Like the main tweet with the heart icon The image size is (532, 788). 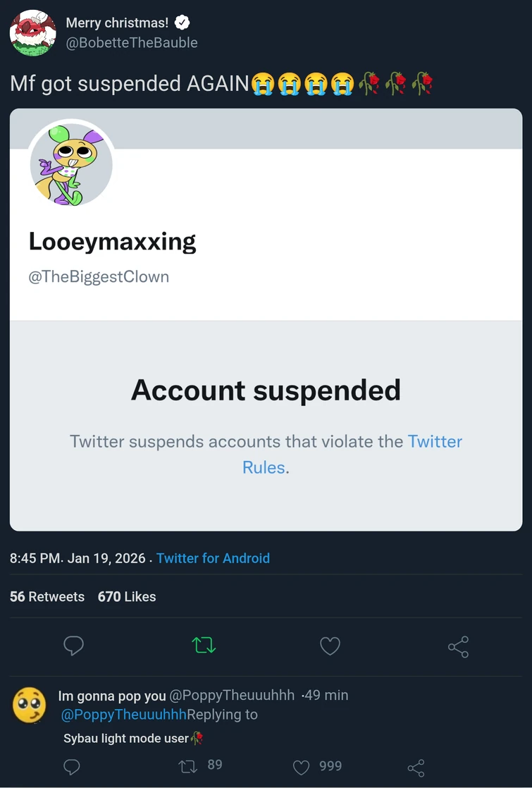(330, 646)
